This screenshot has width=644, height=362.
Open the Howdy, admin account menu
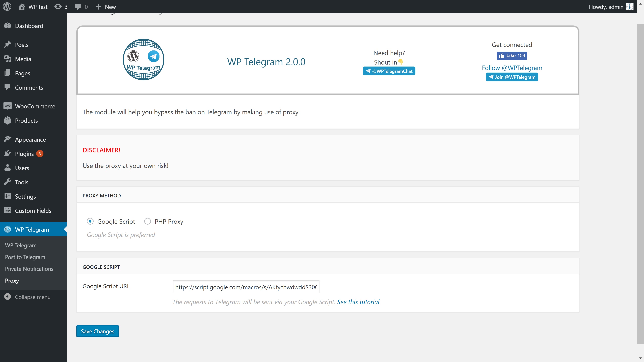tap(606, 7)
